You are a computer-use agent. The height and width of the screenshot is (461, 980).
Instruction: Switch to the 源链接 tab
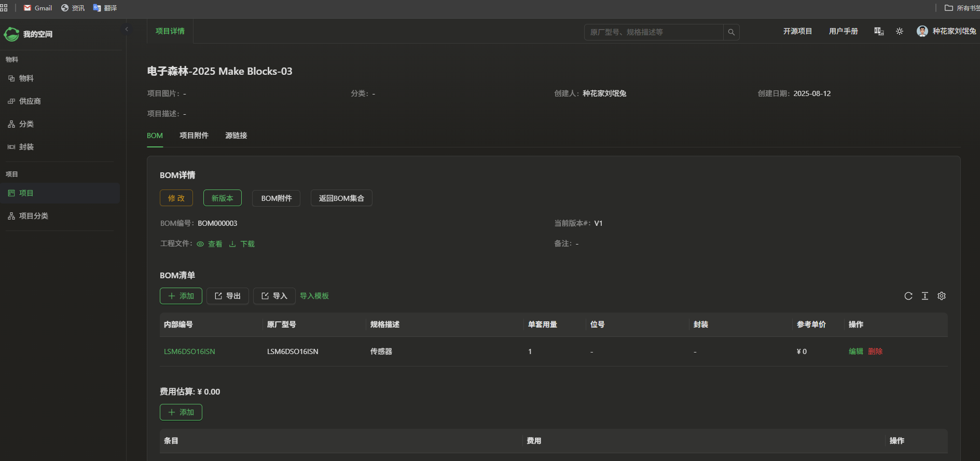pyautogui.click(x=236, y=135)
